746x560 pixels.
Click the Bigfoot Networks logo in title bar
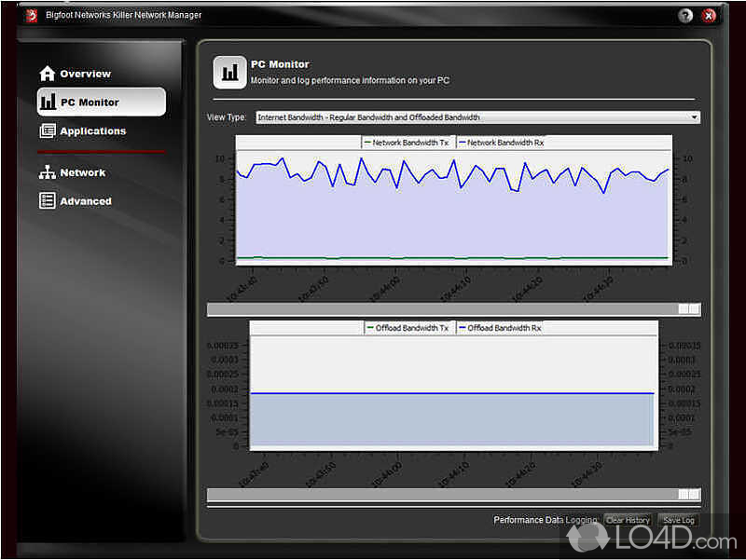click(x=32, y=15)
